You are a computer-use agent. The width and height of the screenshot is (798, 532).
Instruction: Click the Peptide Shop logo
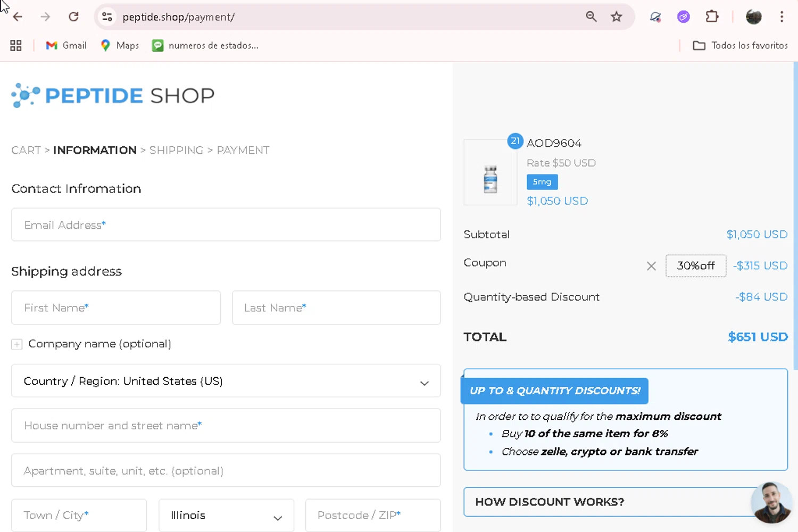(x=113, y=96)
